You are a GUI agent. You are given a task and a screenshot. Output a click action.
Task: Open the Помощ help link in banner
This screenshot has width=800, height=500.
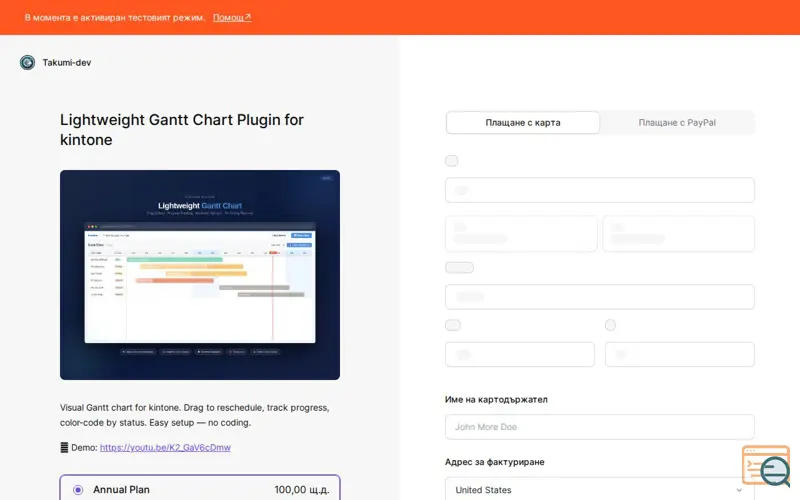(232, 17)
